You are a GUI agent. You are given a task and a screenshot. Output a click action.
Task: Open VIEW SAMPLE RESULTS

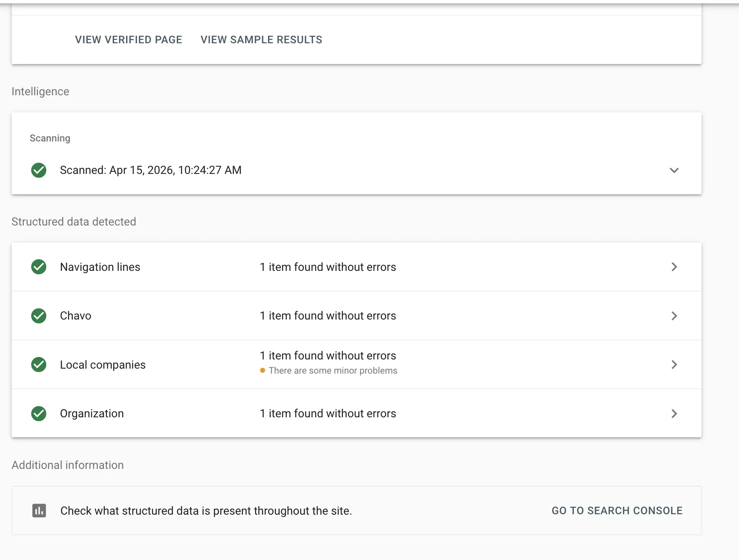tap(261, 40)
